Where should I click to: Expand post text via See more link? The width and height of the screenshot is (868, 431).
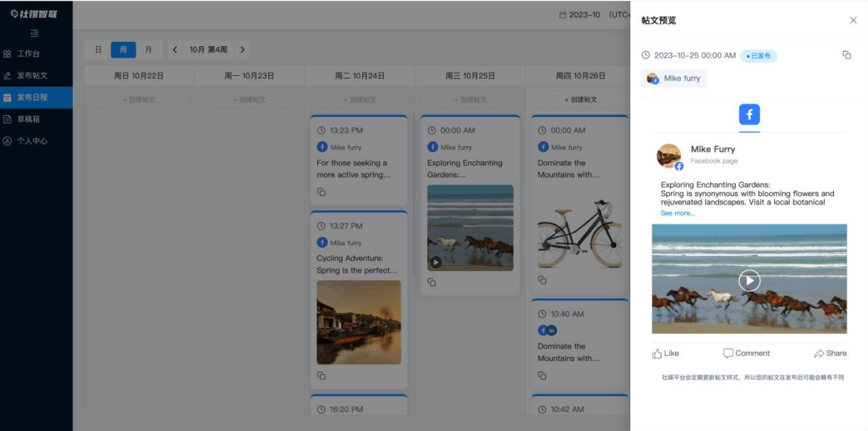677,213
